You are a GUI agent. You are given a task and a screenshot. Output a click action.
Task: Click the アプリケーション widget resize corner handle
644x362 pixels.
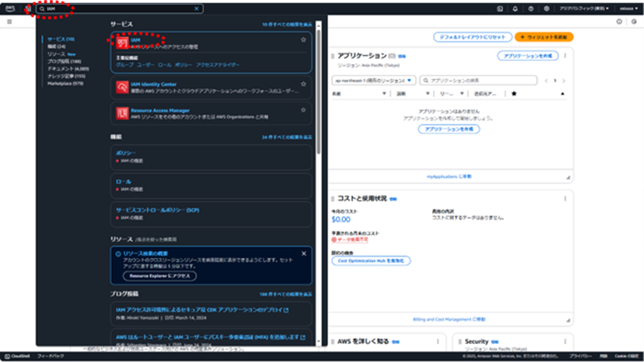568,178
